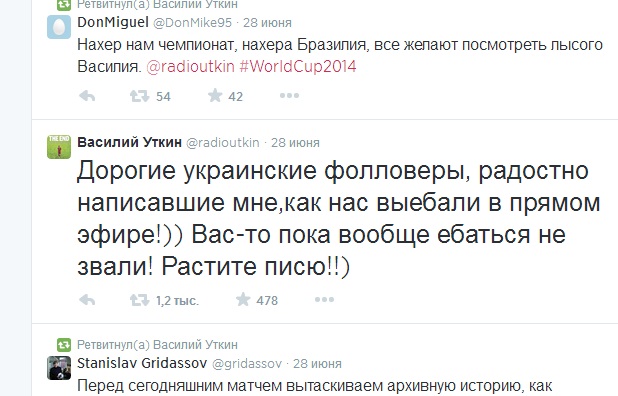This screenshot has height=396, width=618.
Task: Reply to Василий Уткин's tweet
Action: coord(87,300)
